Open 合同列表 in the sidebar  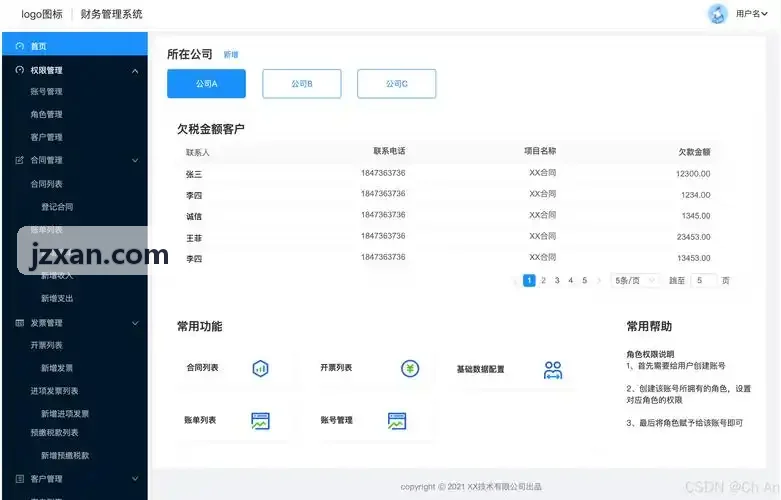46,184
